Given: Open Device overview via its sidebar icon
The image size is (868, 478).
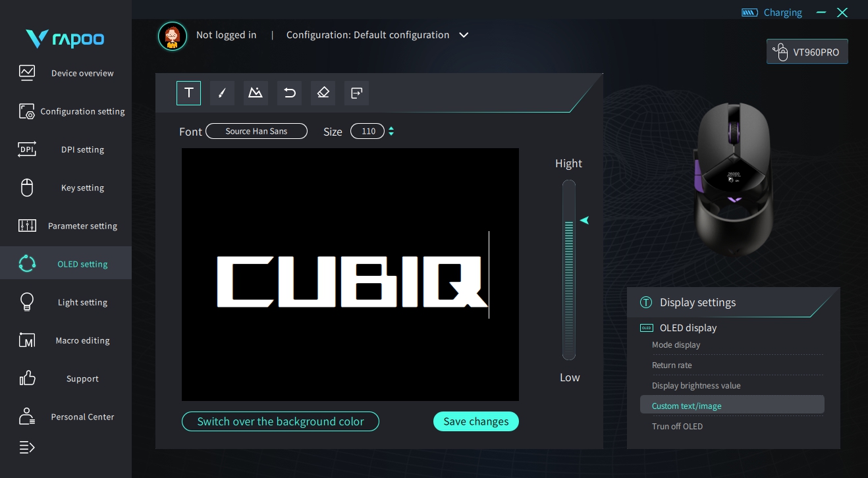Looking at the screenshot, I should 27,72.
